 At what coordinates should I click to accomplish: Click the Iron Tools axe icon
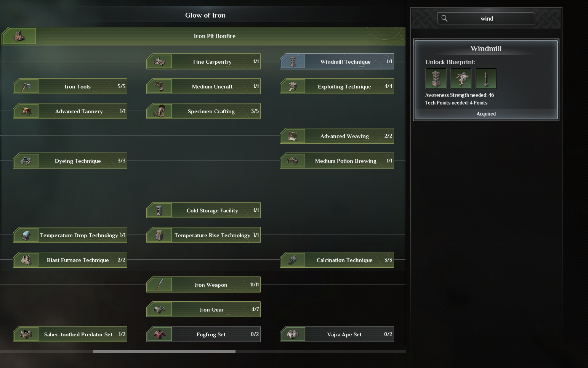point(26,86)
